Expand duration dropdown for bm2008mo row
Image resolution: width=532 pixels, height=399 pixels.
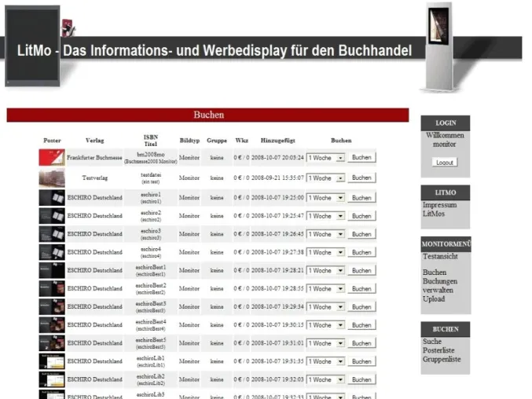pos(325,158)
